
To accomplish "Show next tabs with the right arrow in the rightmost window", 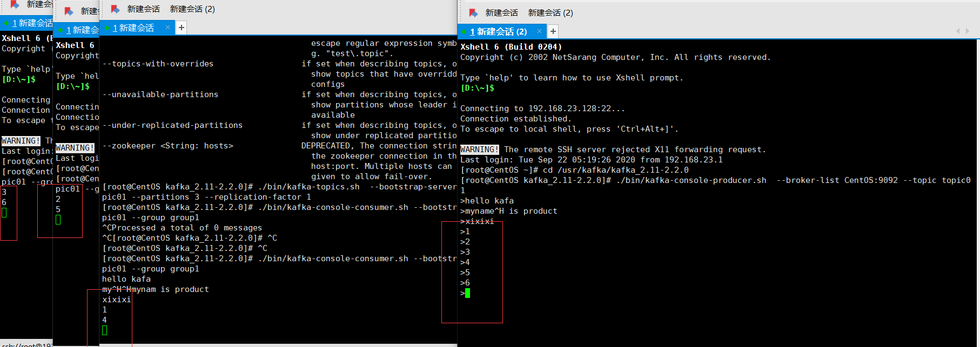I will click(967, 31).
